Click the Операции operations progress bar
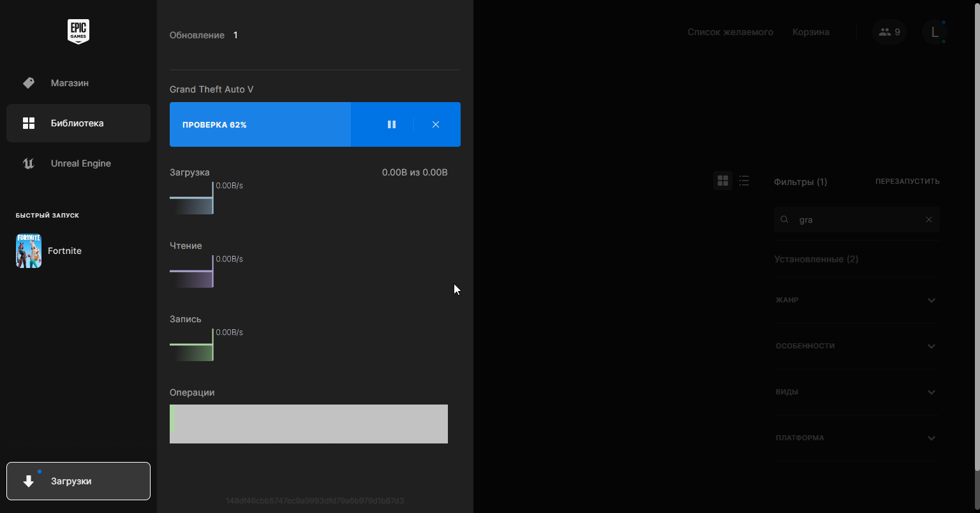This screenshot has width=980, height=513. tap(309, 424)
